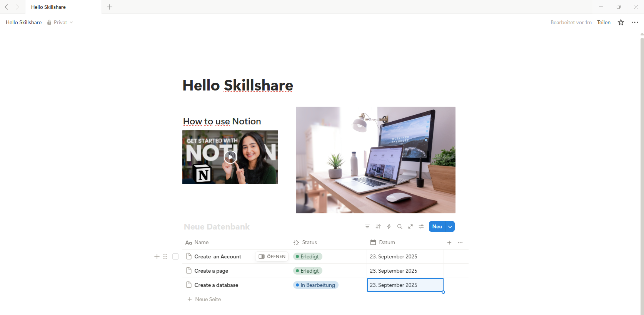
Task: Star this page as favorite
Action: 621,22
